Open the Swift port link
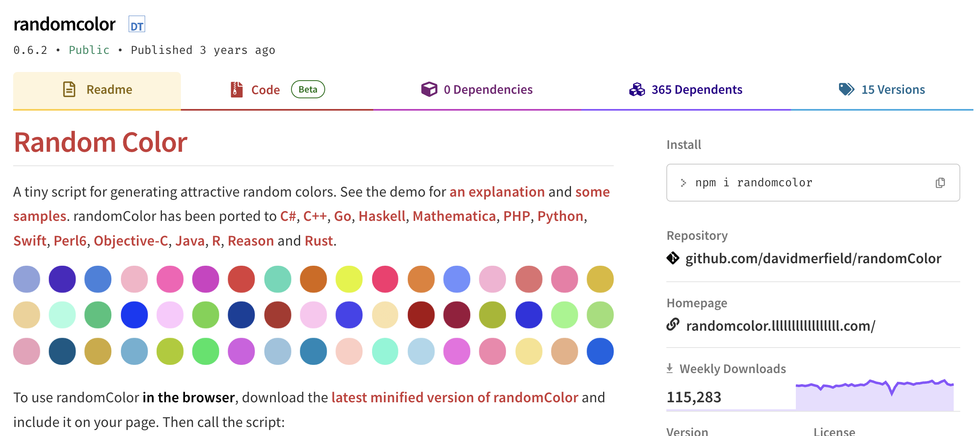Image resolution: width=980 pixels, height=436 pixels. [x=30, y=241]
